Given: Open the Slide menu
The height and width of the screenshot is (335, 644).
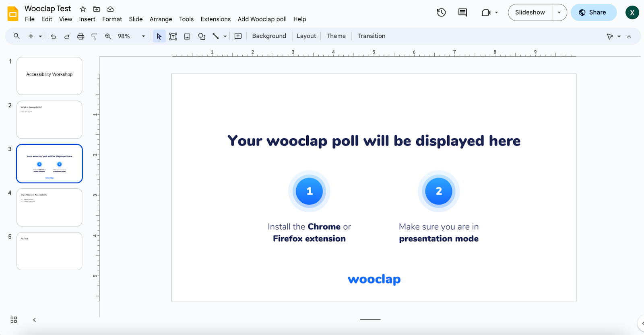Looking at the screenshot, I should (136, 19).
